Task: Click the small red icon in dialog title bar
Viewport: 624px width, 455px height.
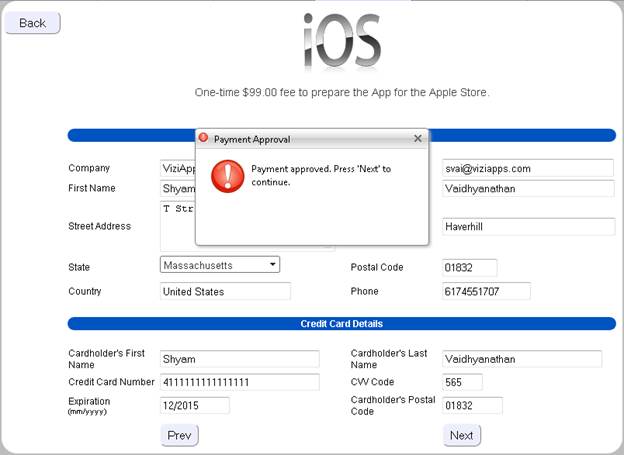Action: [203, 138]
